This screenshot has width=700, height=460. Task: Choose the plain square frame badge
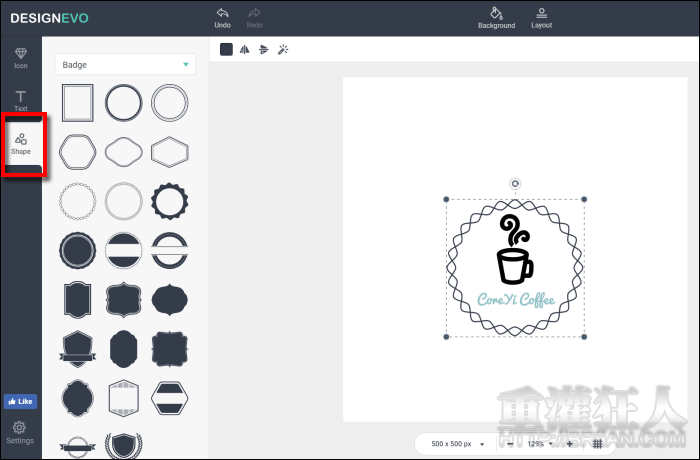click(x=78, y=102)
